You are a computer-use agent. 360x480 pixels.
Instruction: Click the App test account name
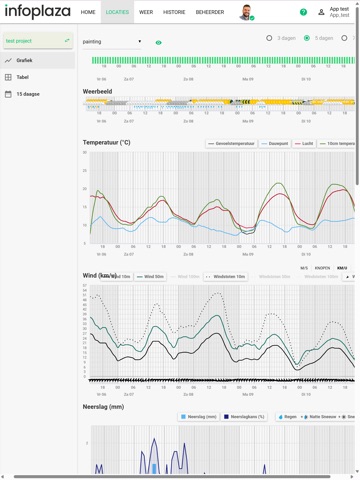pyautogui.click(x=339, y=9)
